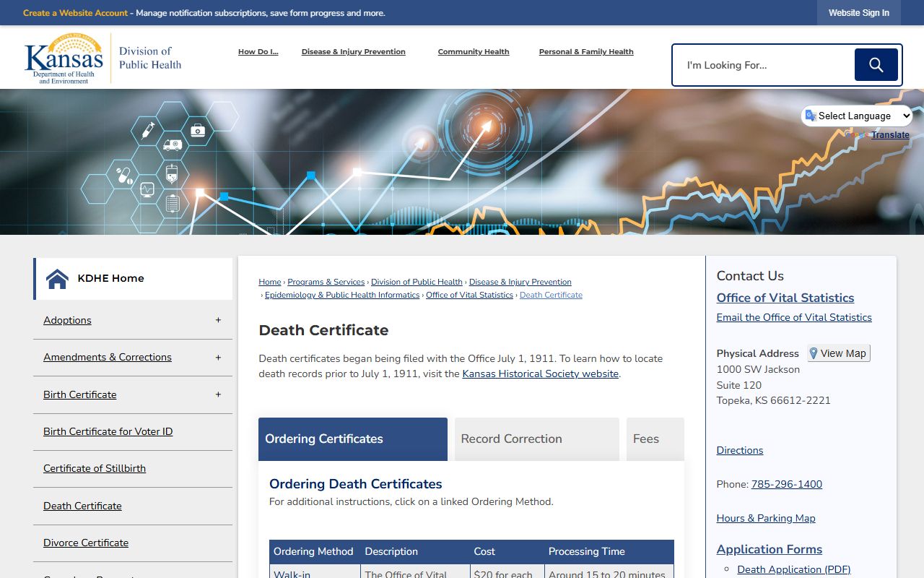Viewport: 924px width, 578px height.
Task: Click the search magnifier button
Action: tap(876, 65)
